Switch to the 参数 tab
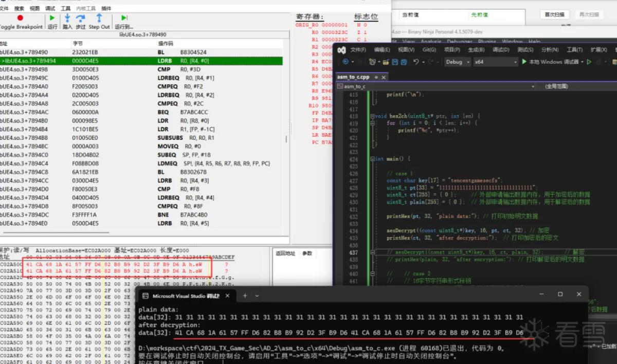Image resolution: width=617 pixels, height=364 pixels. click(x=307, y=253)
